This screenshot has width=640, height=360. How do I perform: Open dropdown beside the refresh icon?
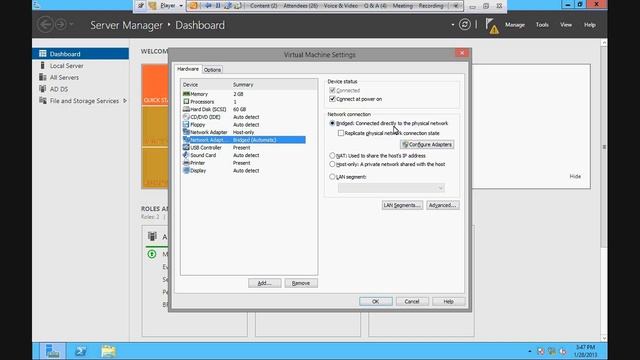[x=453, y=24]
